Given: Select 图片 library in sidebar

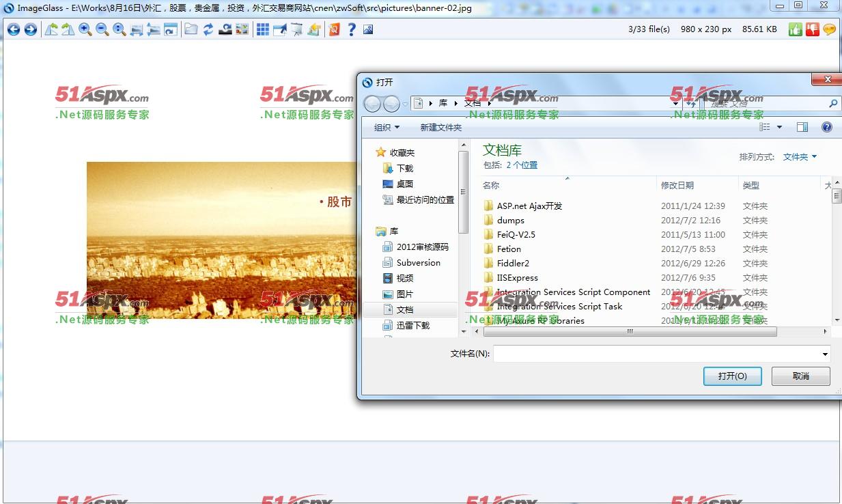Looking at the screenshot, I should click(405, 294).
